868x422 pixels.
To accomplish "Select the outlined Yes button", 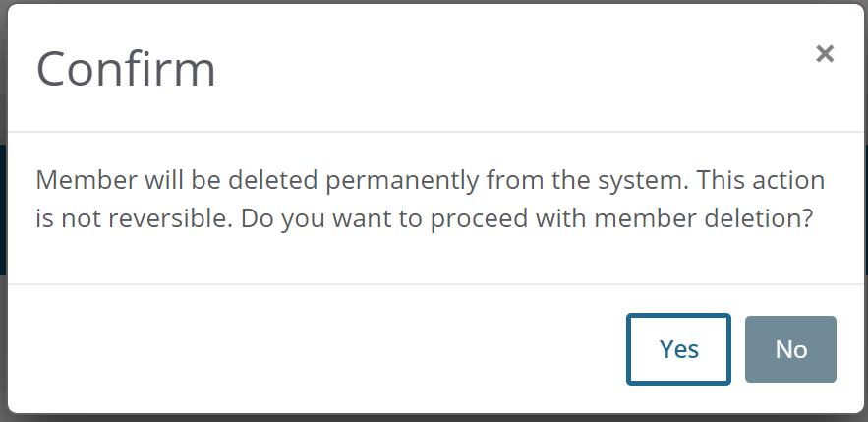I will point(678,349).
